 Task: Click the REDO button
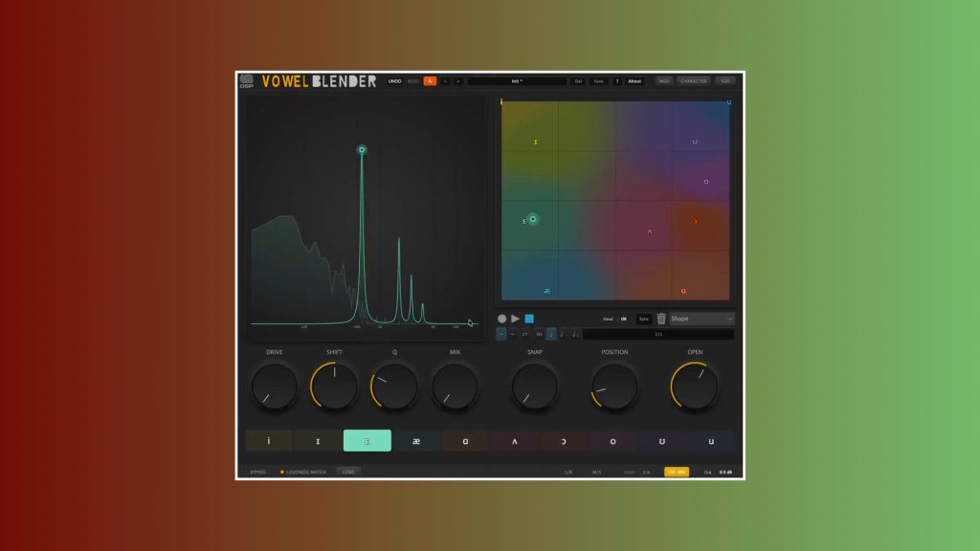pos(413,81)
